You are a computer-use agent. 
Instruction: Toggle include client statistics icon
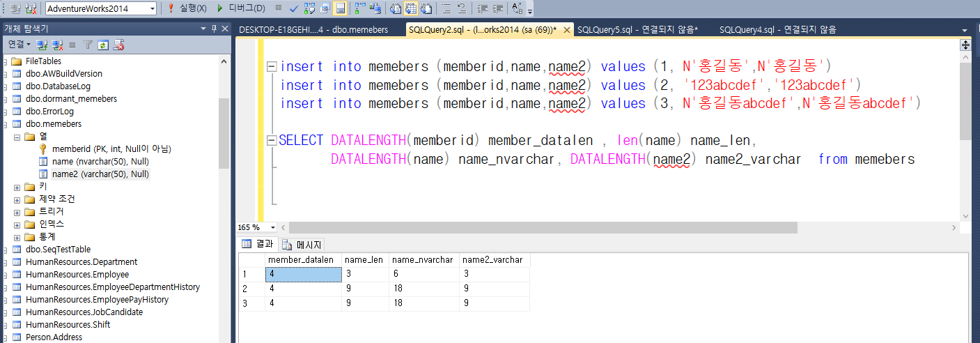[375, 8]
